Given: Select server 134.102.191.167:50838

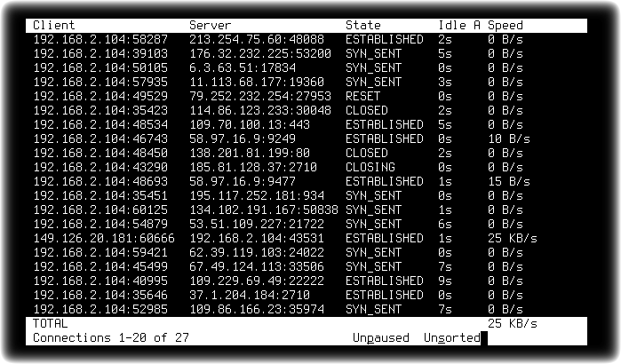Looking at the screenshot, I should tap(263, 210).
